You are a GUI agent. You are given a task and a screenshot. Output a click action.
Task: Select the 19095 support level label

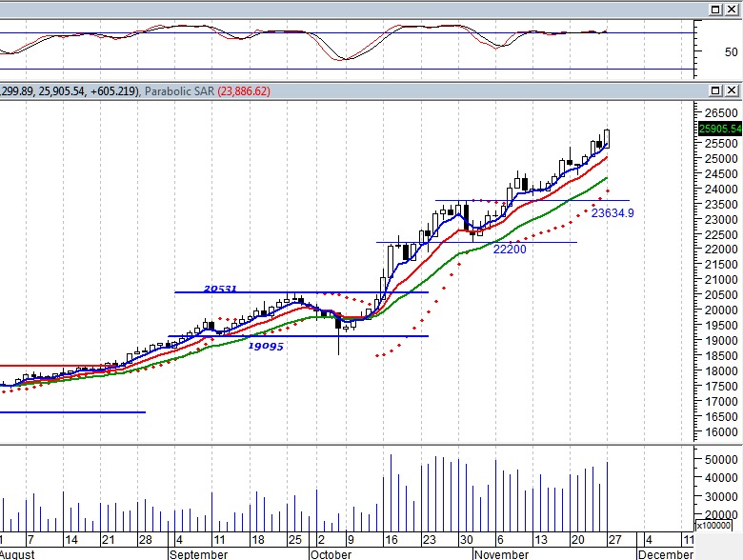(266, 346)
